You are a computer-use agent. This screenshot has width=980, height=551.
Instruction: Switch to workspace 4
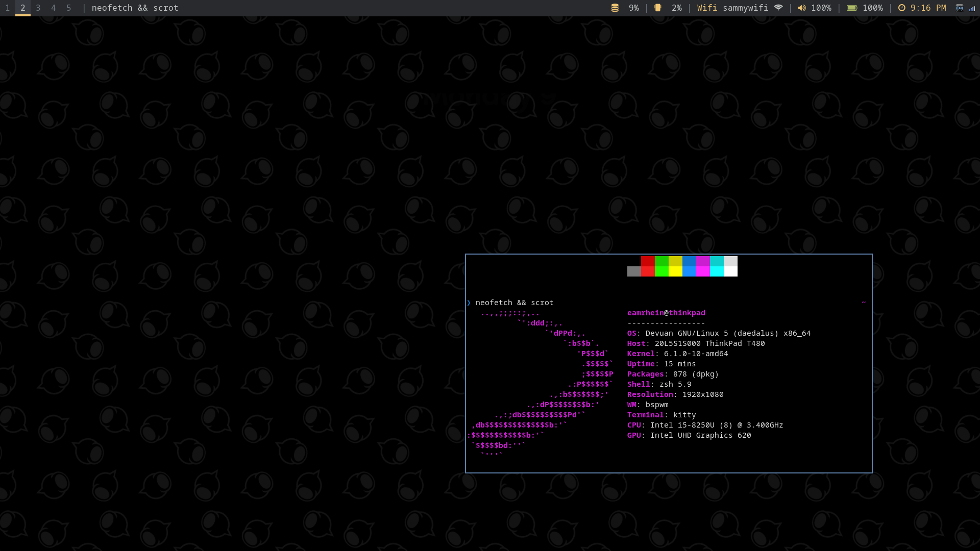click(54, 8)
